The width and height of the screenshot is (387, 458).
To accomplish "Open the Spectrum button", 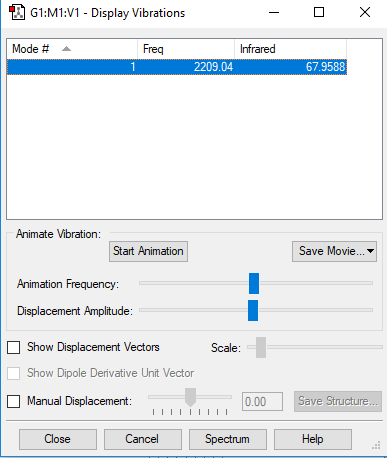I will tap(228, 439).
